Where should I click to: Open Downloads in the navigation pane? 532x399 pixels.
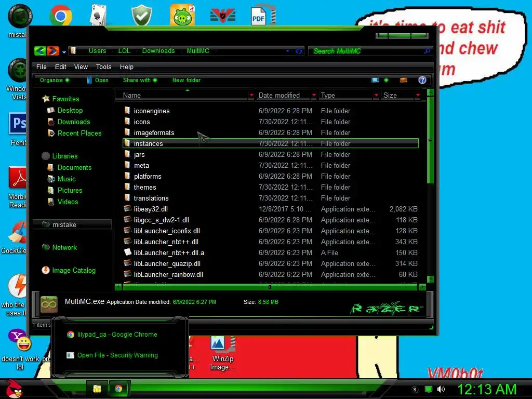tap(74, 122)
